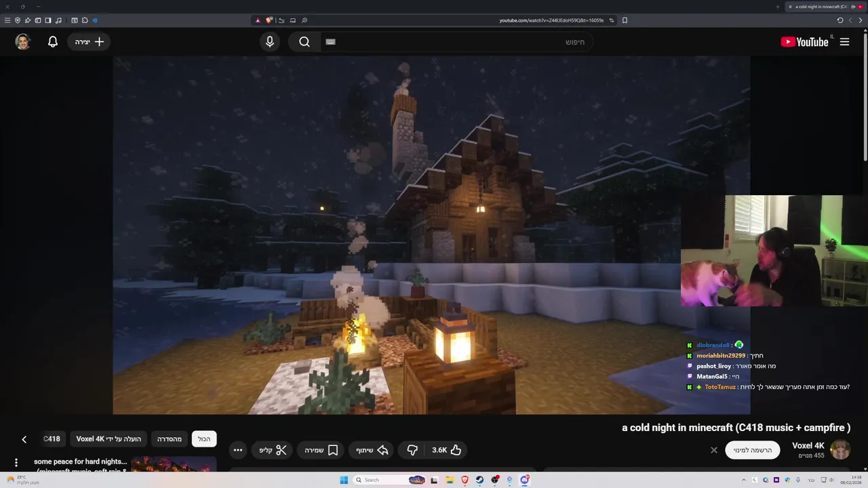Click the magnifier search button
The width and height of the screenshot is (868, 488).
tap(304, 42)
